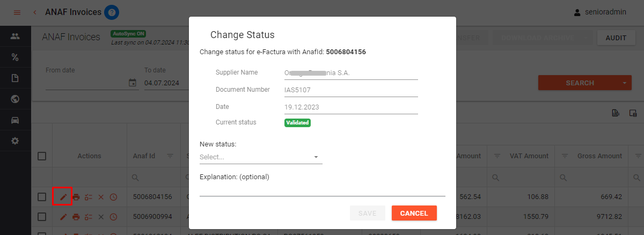Open the percent section in sidebar
Viewport: 644px width, 235px height.
(x=15, y=57)
